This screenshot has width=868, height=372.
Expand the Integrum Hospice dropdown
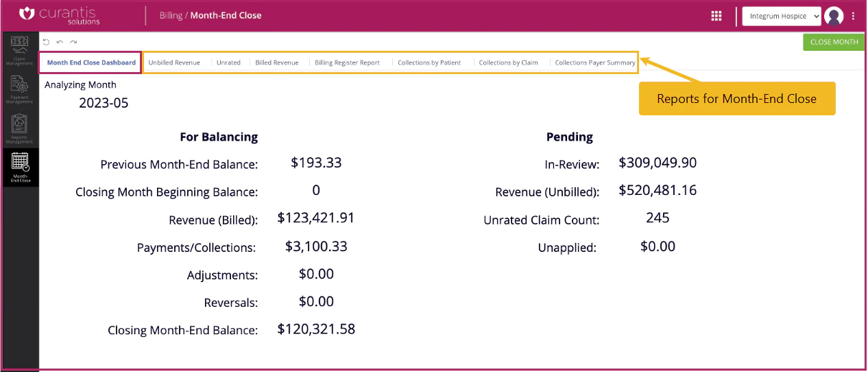point(782,16)
